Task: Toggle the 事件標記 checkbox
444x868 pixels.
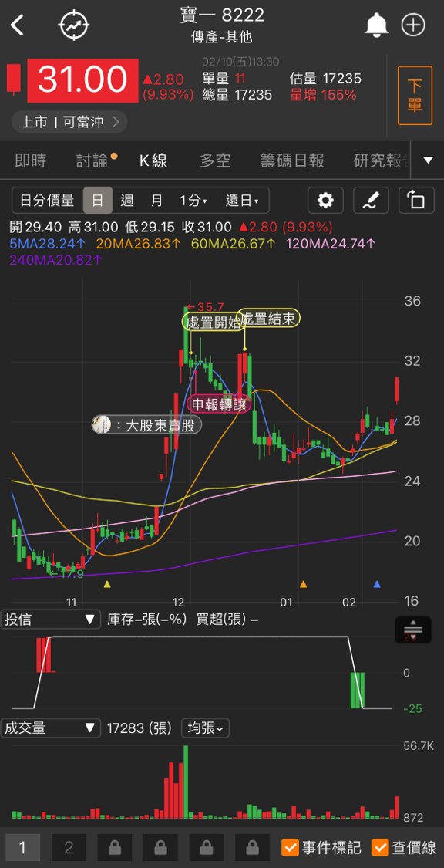Action: 321,847
